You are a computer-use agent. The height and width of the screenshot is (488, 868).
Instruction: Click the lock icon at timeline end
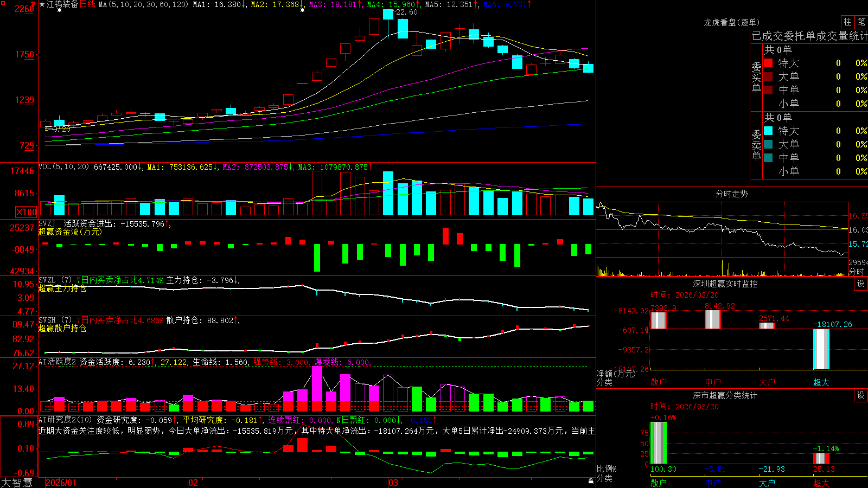[x=591, y=481]
